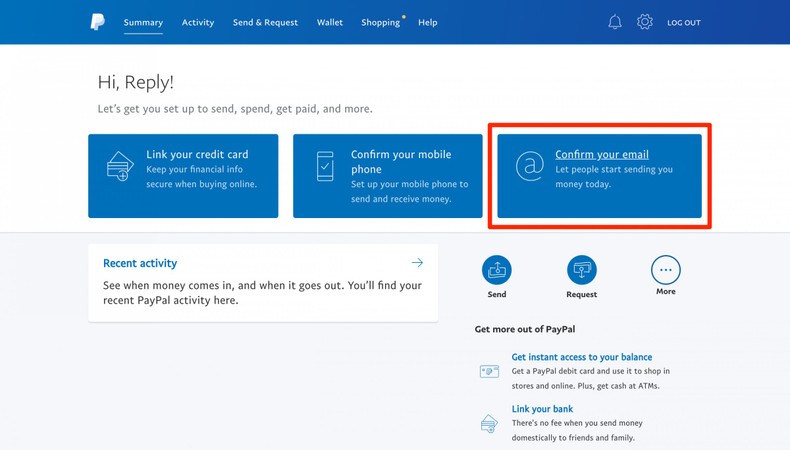The image size is (790, 450).
Task: Open the Link your bank link
Action: point(542,409)
